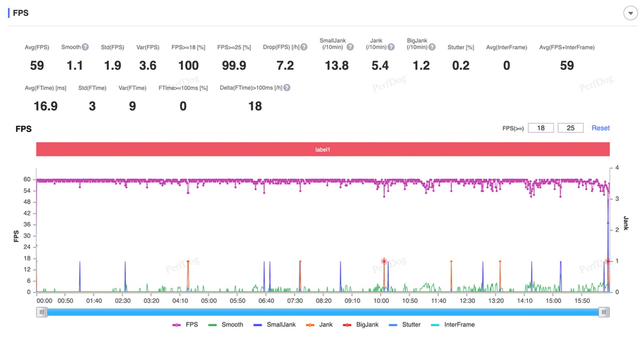
Task: Toggle the Stutter legend item
Action: [404, 325]
